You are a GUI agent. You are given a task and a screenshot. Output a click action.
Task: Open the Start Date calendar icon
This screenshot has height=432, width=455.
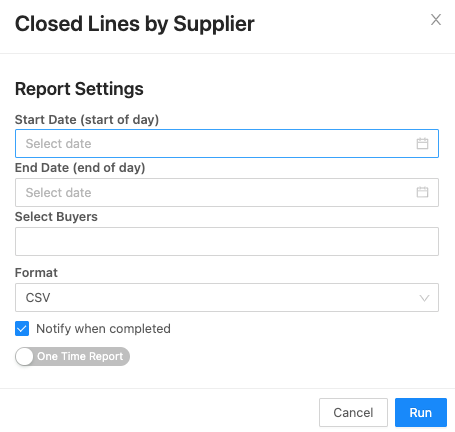[x=422, y=144]
